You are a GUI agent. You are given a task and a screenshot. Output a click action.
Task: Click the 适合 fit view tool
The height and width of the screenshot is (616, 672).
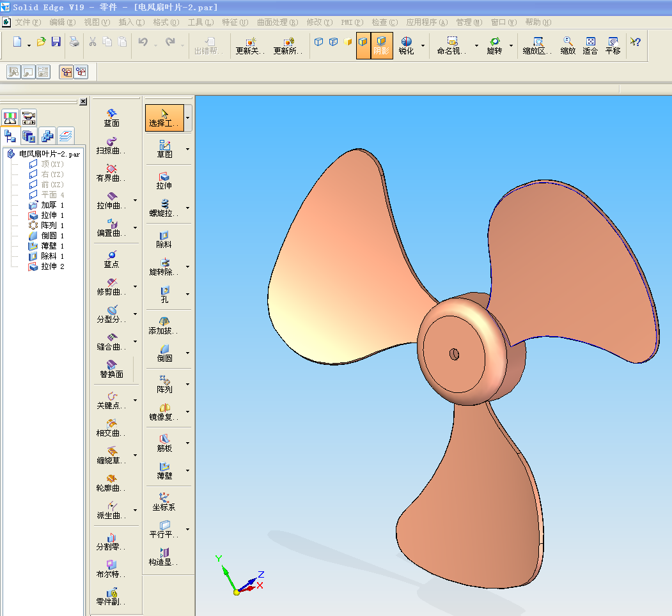590,45
